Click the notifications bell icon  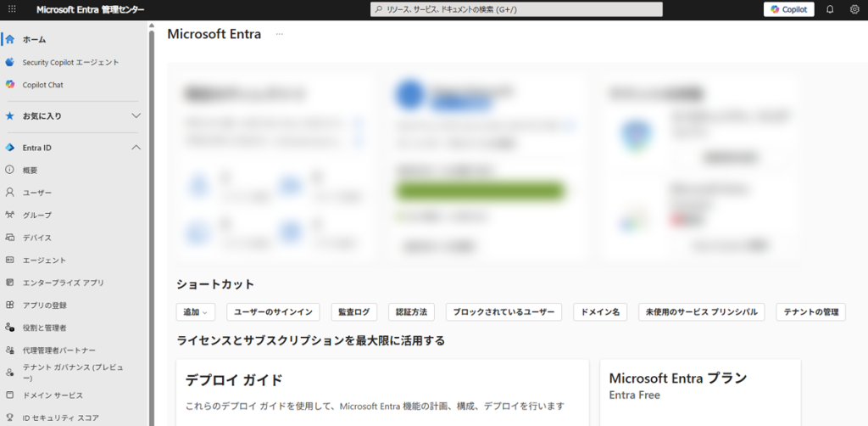830,9
